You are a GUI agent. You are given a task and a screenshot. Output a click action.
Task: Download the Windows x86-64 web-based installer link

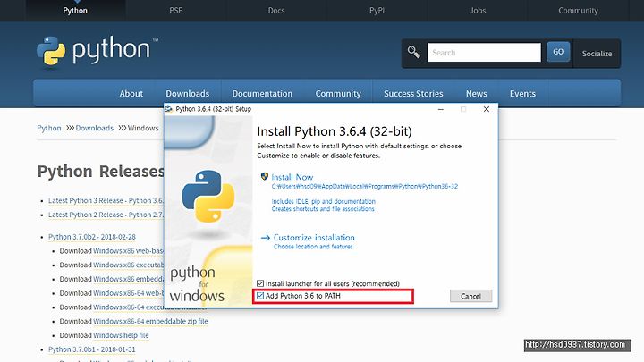tap(129, 293)
